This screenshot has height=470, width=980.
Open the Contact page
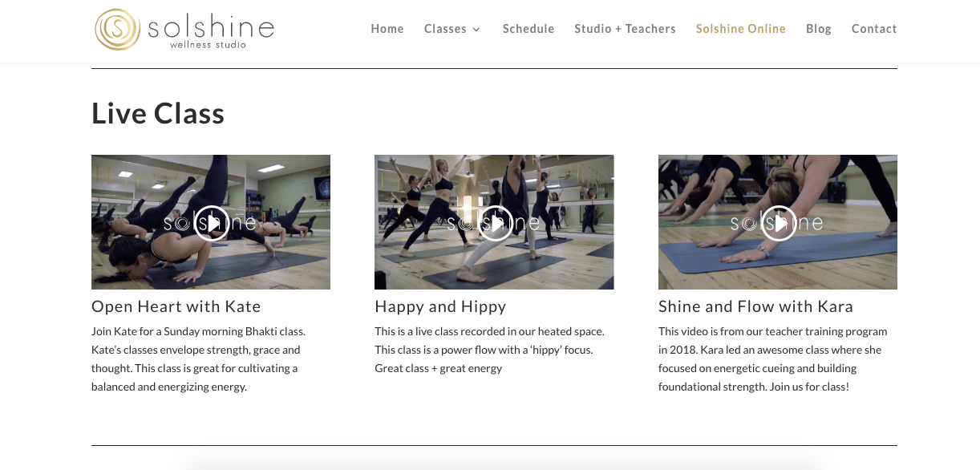click(874, 29)
